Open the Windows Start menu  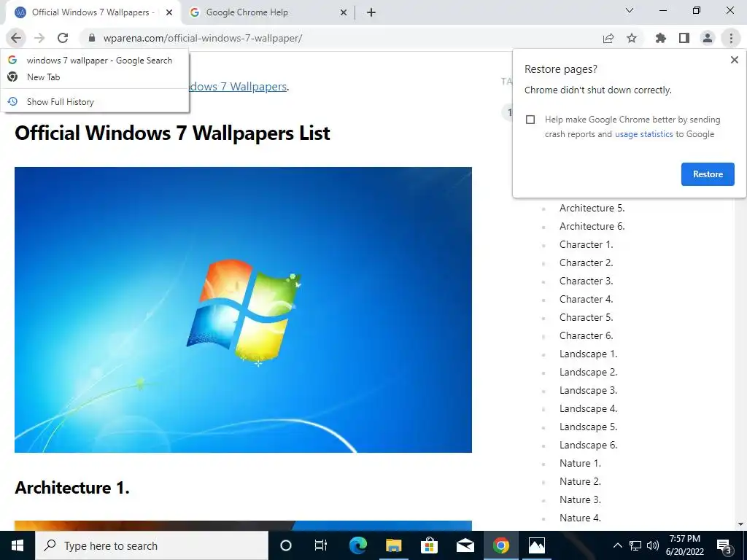click(x=18, y=545)
